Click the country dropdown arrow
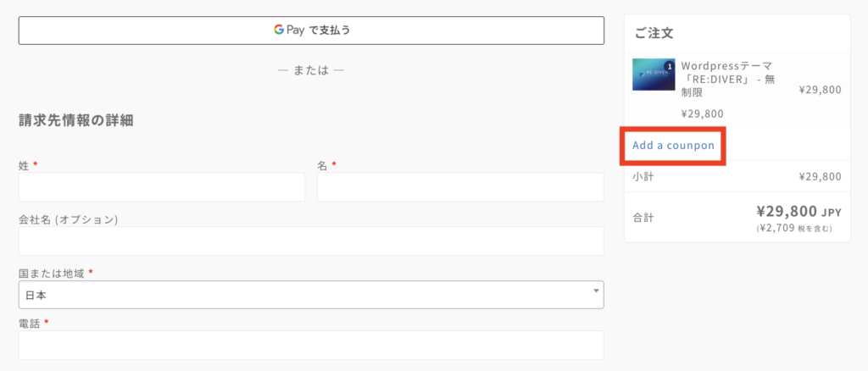 [596, 291]
